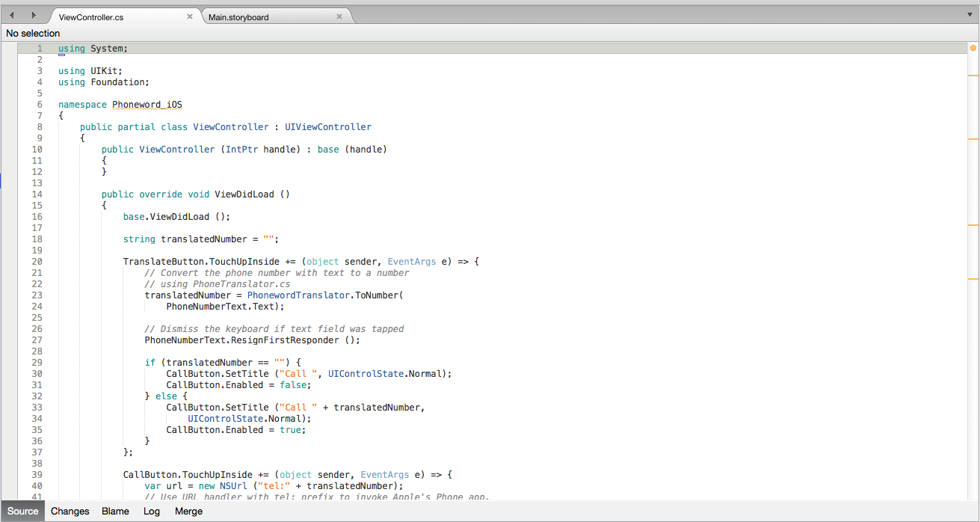
Task: Select the ViewController.cs tab
Action: (90, 16)
